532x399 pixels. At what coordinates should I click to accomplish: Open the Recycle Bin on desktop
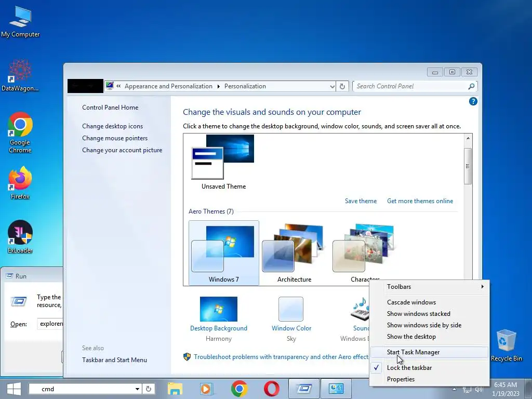(x=506, y=345)
